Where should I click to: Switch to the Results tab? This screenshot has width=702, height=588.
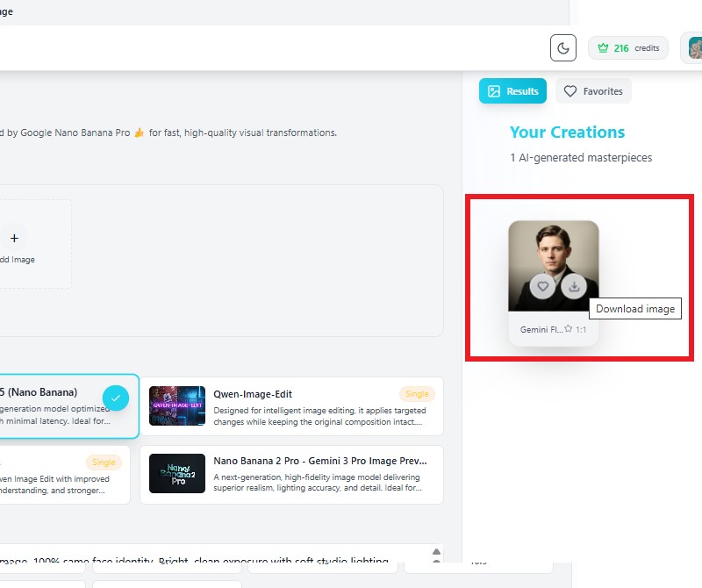tap(512, 91)
